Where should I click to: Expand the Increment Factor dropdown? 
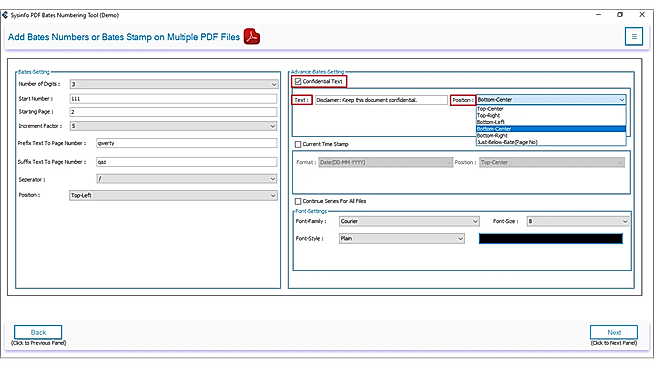click(174, 126)
